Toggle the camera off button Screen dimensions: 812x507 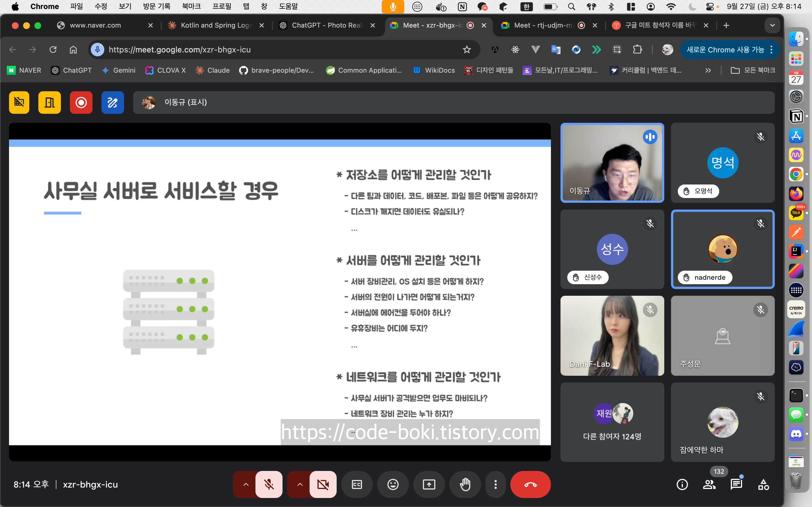tap(323, 484)
